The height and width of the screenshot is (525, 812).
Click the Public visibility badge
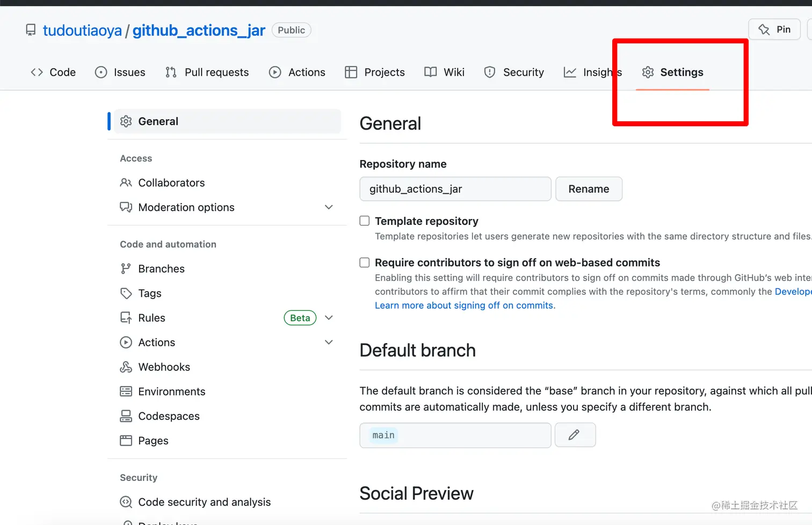coord(292,30)
